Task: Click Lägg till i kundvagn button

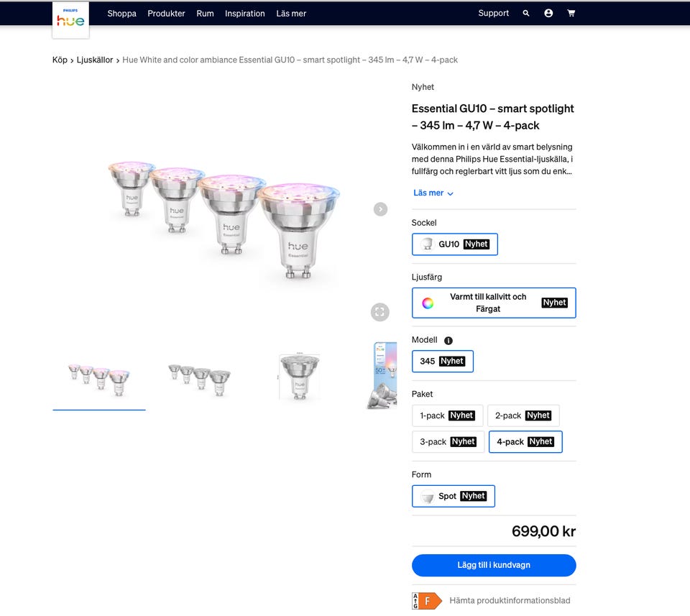Action: click(494, 566)
